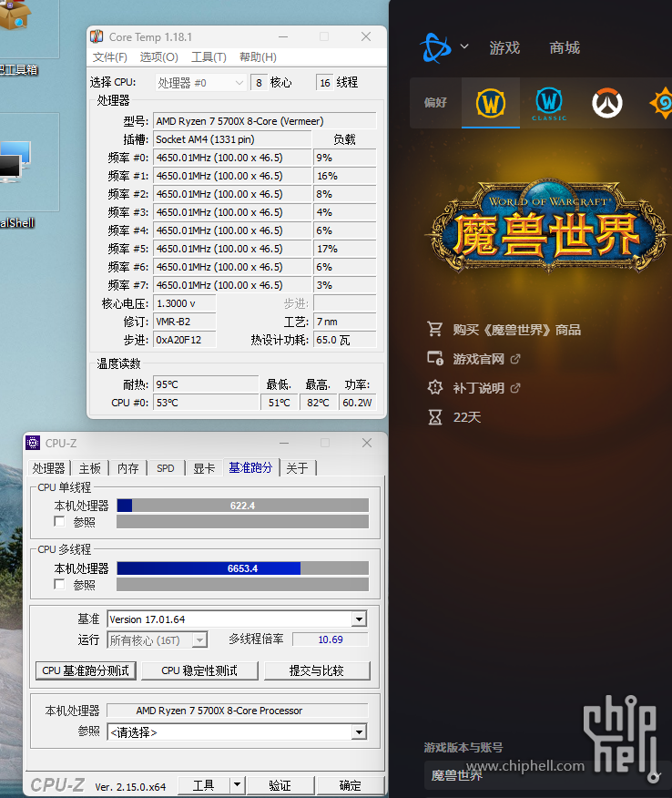This screenshot has width=672, height=798.
Task: Open the 帮助(H) menu in Core Temp
Action: tap(258, 57)
